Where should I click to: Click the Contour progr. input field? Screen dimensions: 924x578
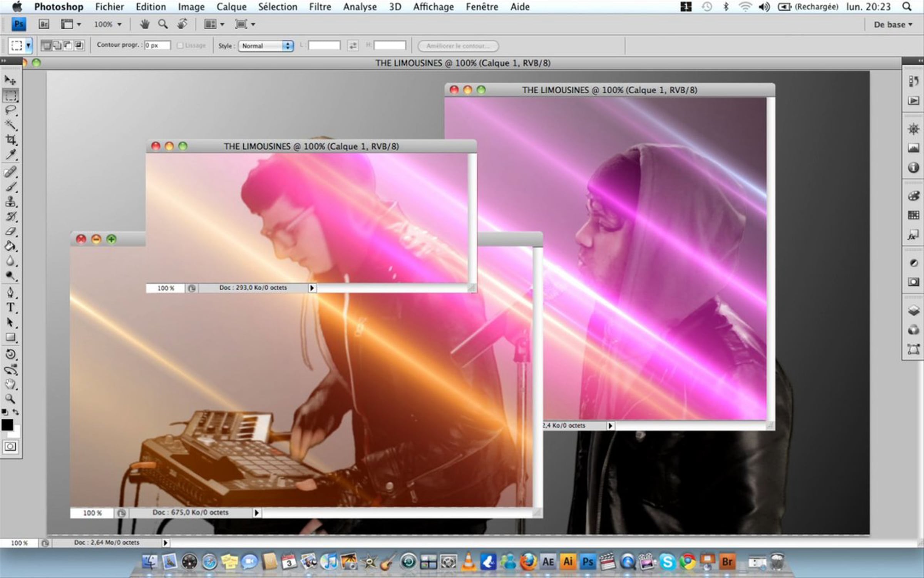157,45
